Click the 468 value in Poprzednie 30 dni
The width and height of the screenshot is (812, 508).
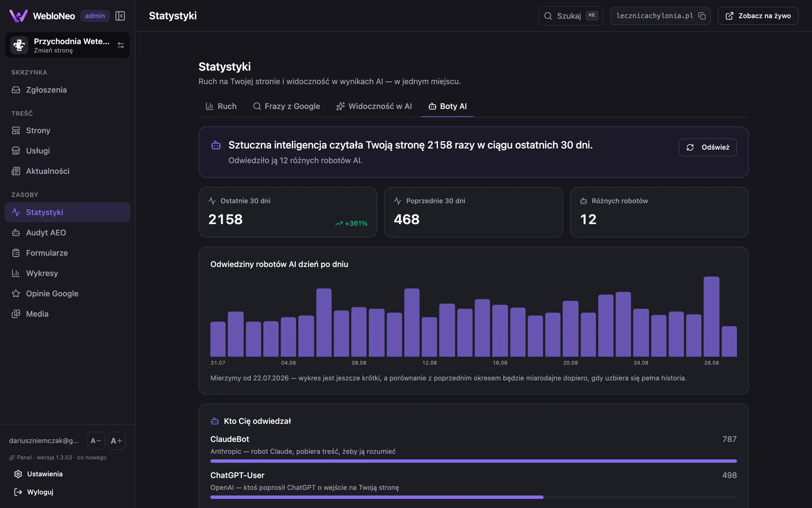pos(406,219)
